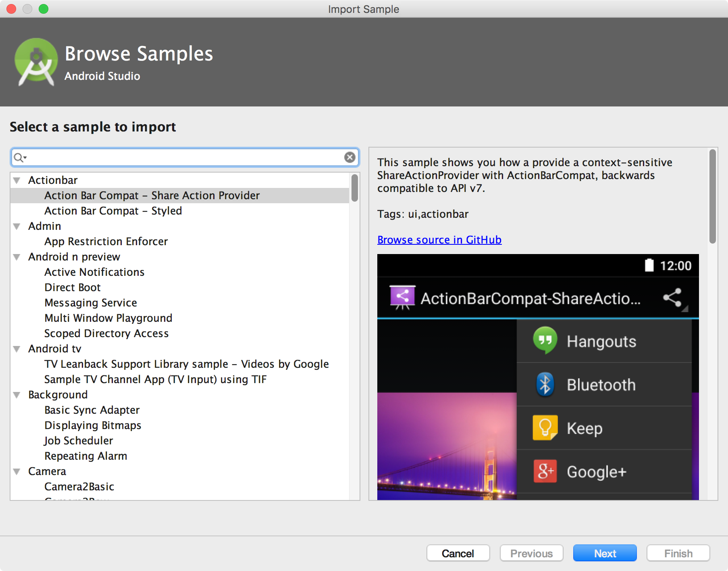Open the Browse source in GitHub link
Screen dimensions: 728x571
coord(439,240)
